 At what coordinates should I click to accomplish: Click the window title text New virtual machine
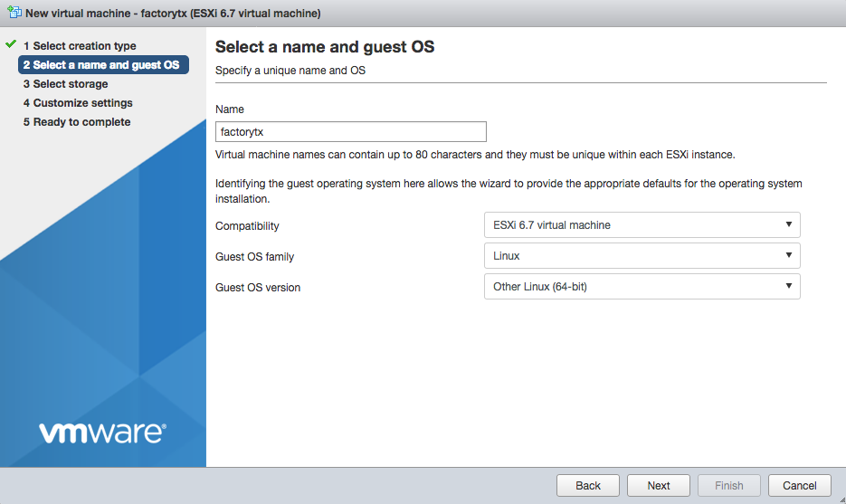(x=172, y=14)
